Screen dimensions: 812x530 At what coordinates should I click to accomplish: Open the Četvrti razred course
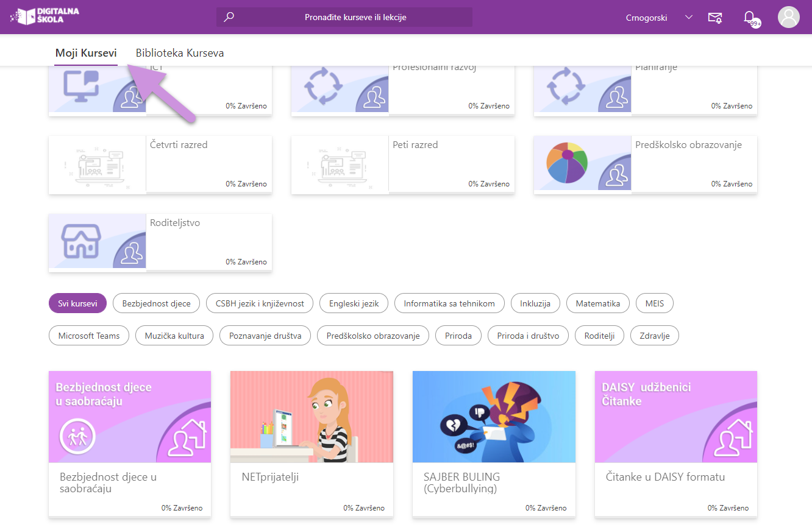point(160,165)
